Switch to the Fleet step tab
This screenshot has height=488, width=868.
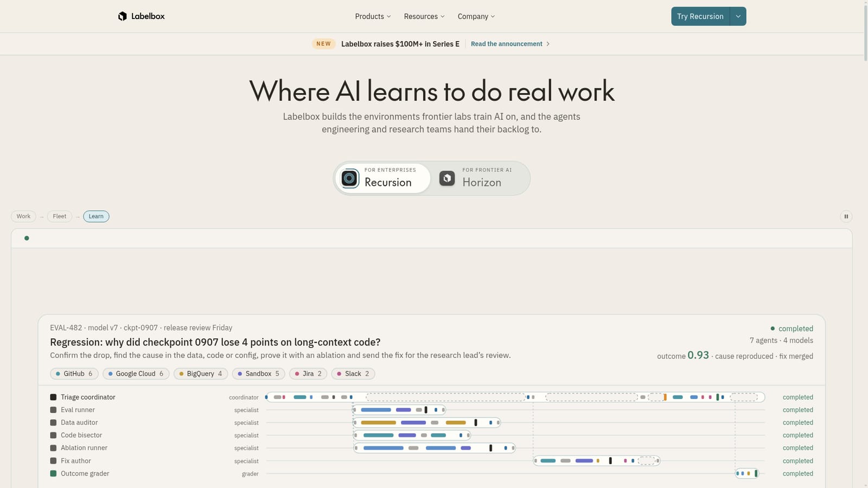[x=60, y=216]
